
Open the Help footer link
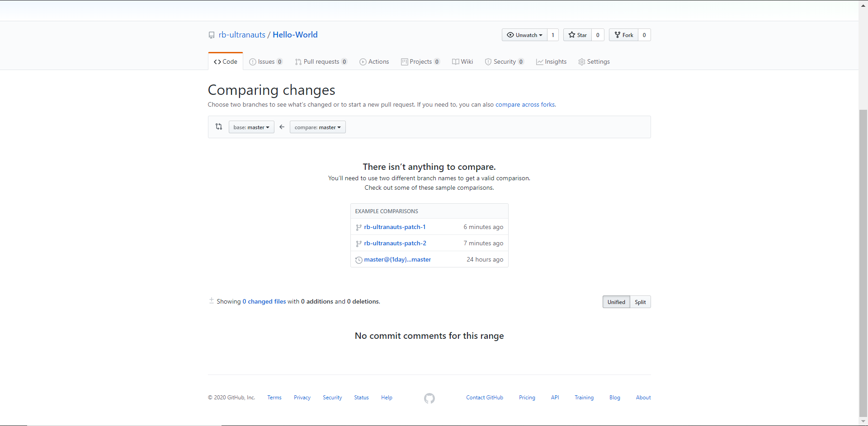pyautogui.click(x=387, y=398)
